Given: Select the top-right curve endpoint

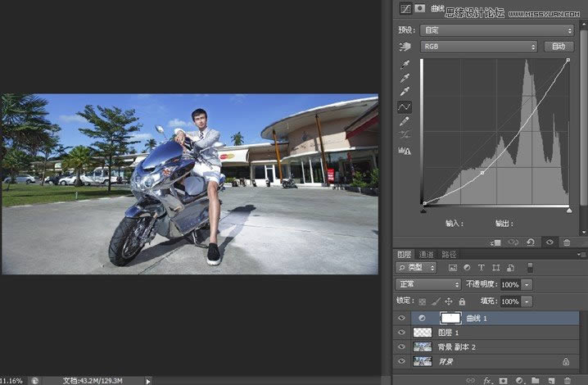Looking at the screenshot, I should click(x=568, y=60).
